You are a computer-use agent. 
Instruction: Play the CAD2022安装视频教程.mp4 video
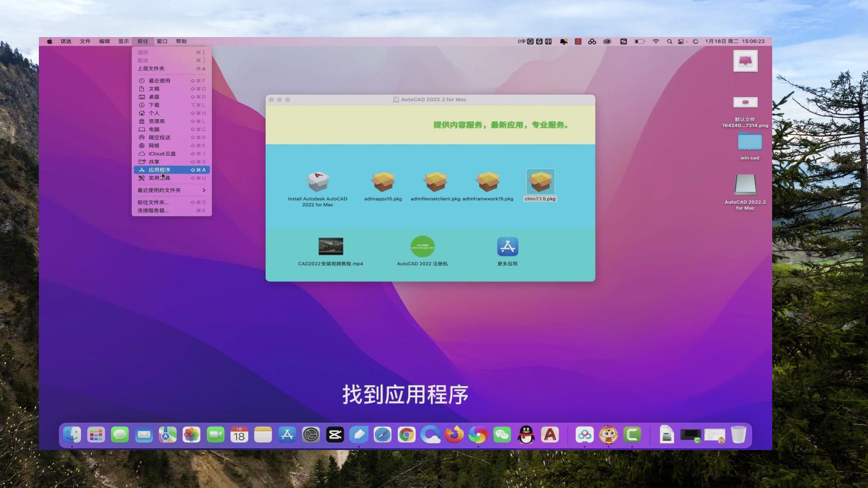coord(330,246)
